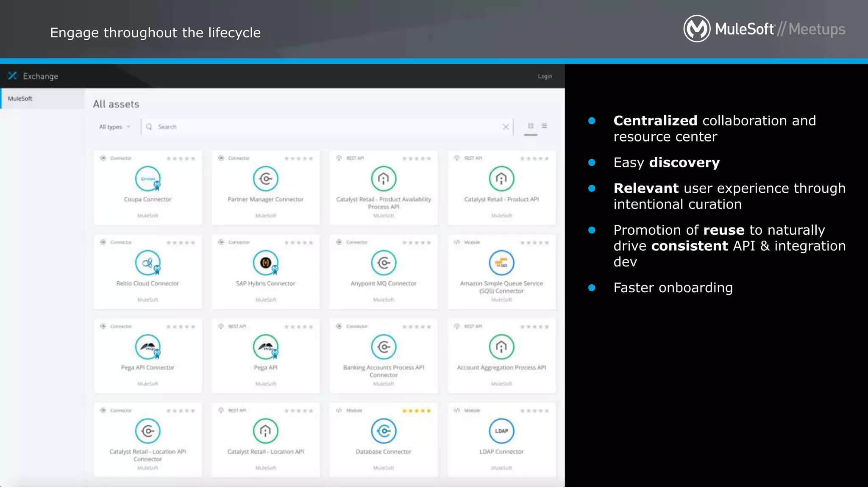
Task: Open the LDAP Connector icon
Action: (501, 431)
